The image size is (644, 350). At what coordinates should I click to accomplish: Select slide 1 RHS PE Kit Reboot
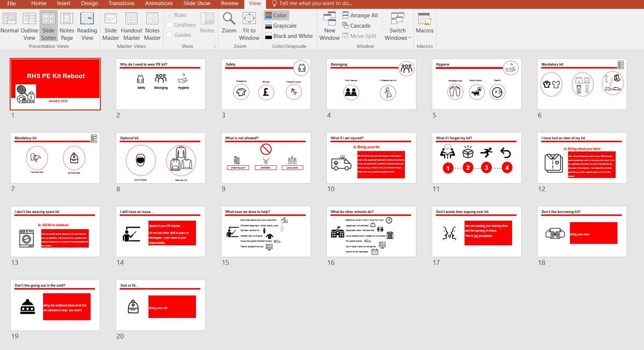(x=55, y=84)
